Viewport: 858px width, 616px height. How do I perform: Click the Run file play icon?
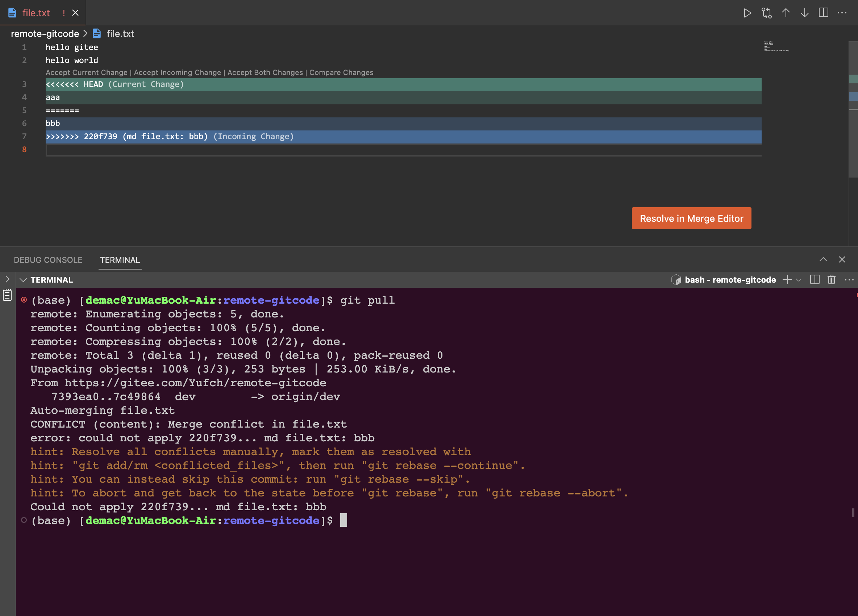[747, 13]
